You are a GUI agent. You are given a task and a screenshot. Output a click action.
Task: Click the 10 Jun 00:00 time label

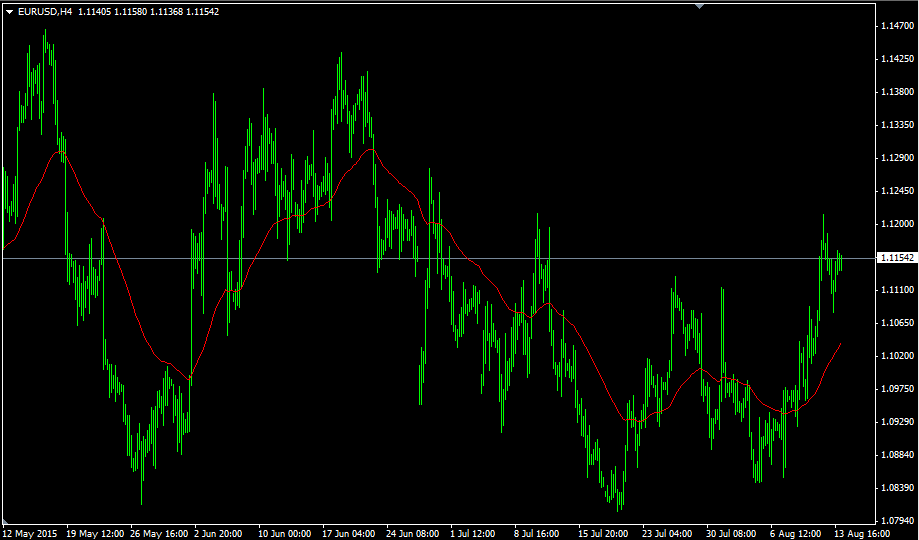pyautogui.click(x=285, y=534)
